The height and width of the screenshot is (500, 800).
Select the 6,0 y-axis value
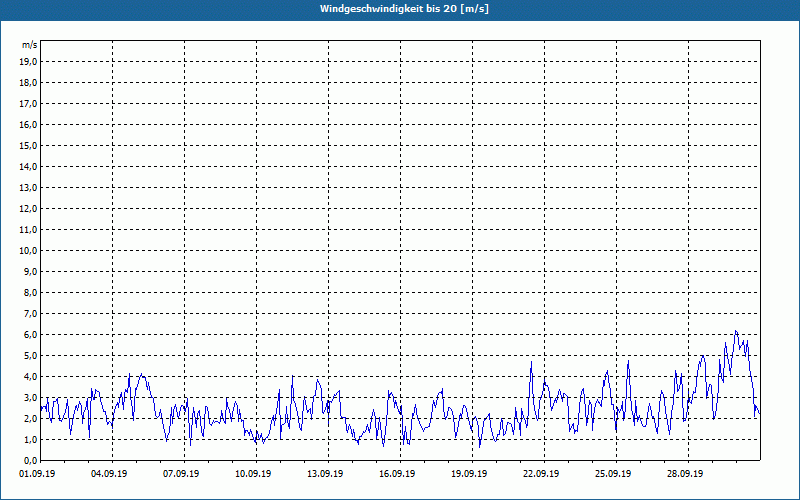(31, 335)
